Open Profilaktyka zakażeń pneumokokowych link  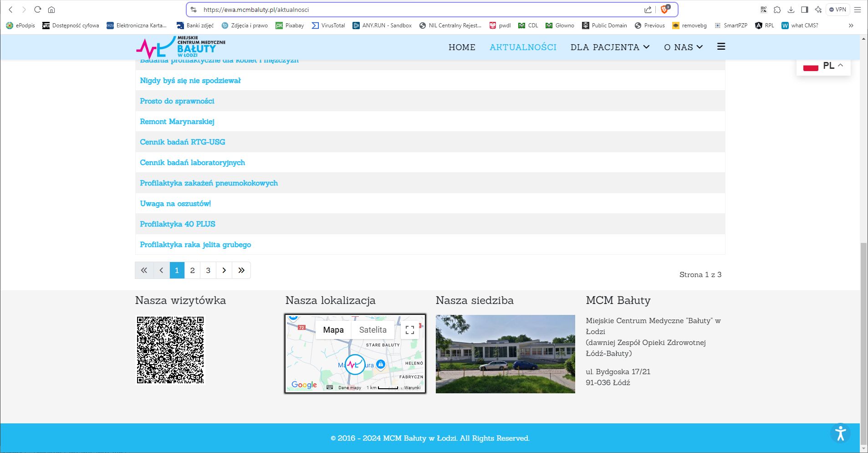(x=209, y=183)
